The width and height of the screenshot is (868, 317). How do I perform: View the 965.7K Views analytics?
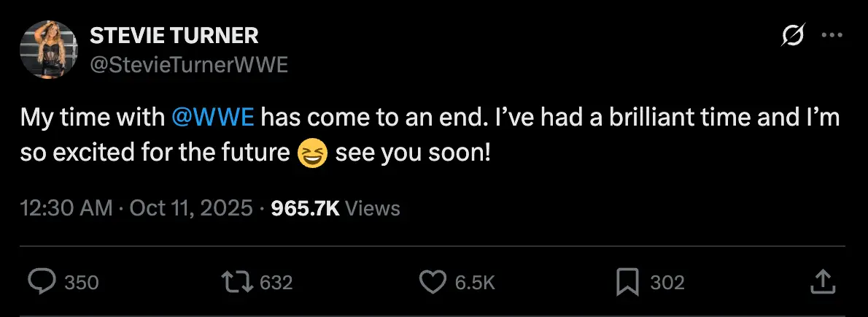(x=335, y=208)
